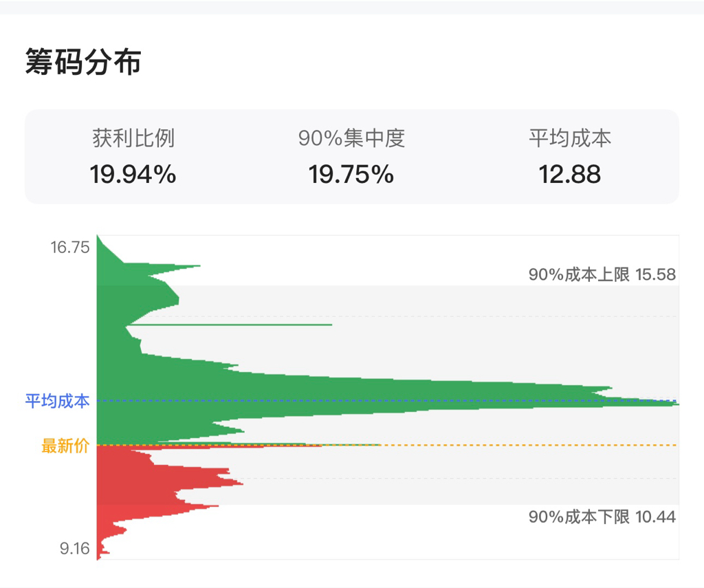This screenshot has height=588, width=704.
Task: Click the blue dashed average cost line
Action: click(481, 400)
